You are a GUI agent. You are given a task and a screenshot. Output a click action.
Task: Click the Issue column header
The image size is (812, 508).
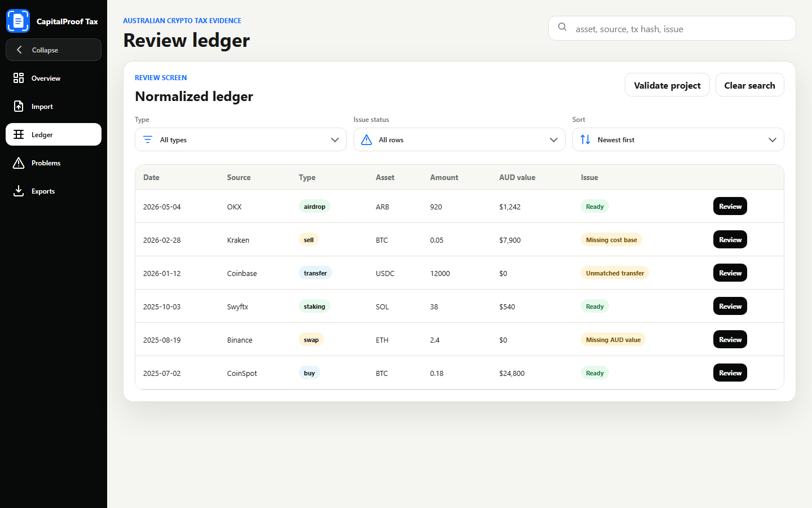pos(589,177)
